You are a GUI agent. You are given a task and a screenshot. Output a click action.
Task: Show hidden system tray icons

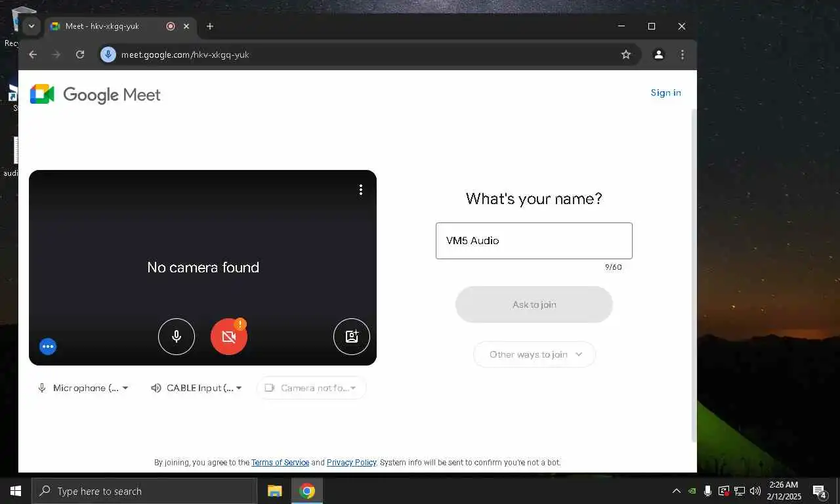pyautogui.click(x=677, y=491)
